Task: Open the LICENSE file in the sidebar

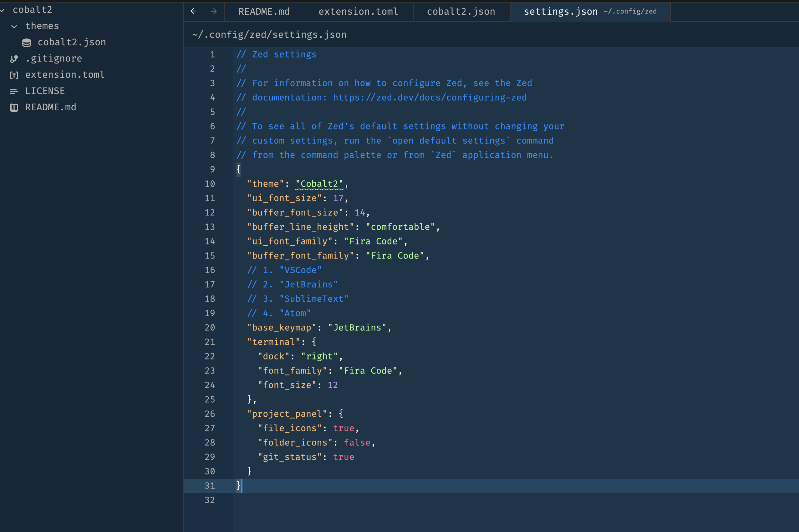Action: [x=45, y=91]
